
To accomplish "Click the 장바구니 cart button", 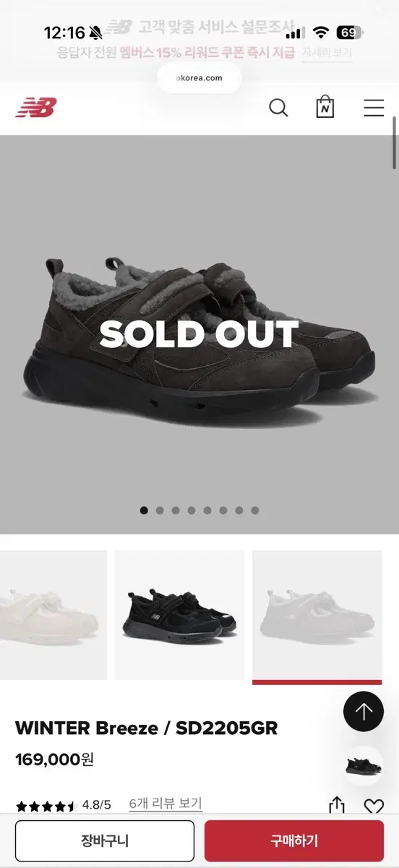I will pos(105,841).
